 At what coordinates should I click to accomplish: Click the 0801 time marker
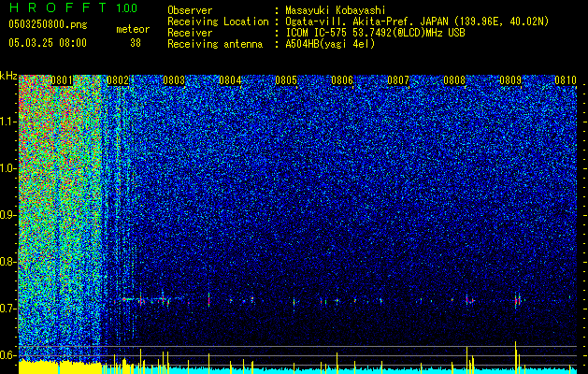pyautogui.click(x=62, y=80)
